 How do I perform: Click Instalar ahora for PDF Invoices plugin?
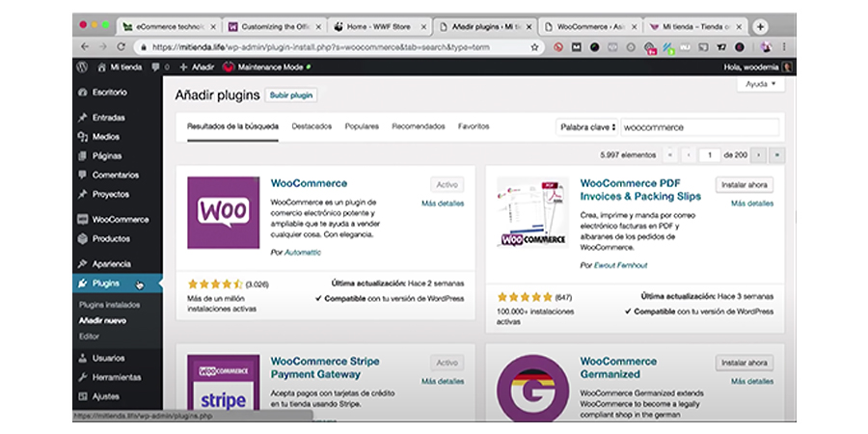click(745, 185)
